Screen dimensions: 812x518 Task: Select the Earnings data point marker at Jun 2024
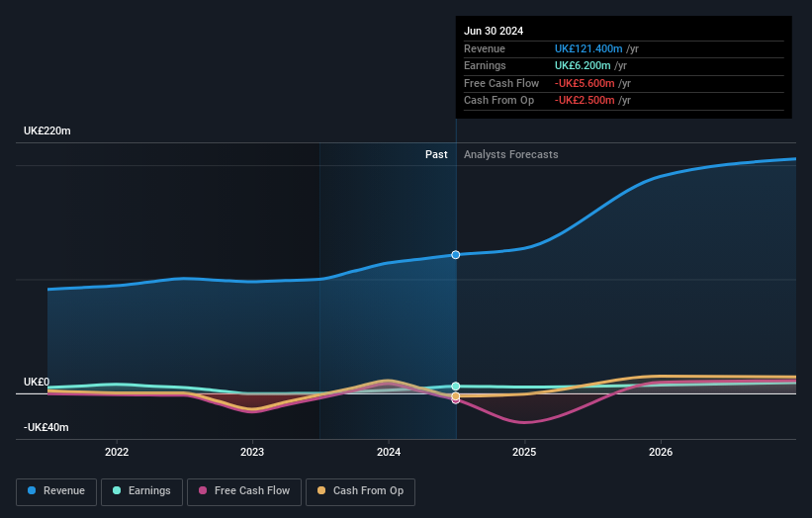pyautogui.click(x=456, y=387)
